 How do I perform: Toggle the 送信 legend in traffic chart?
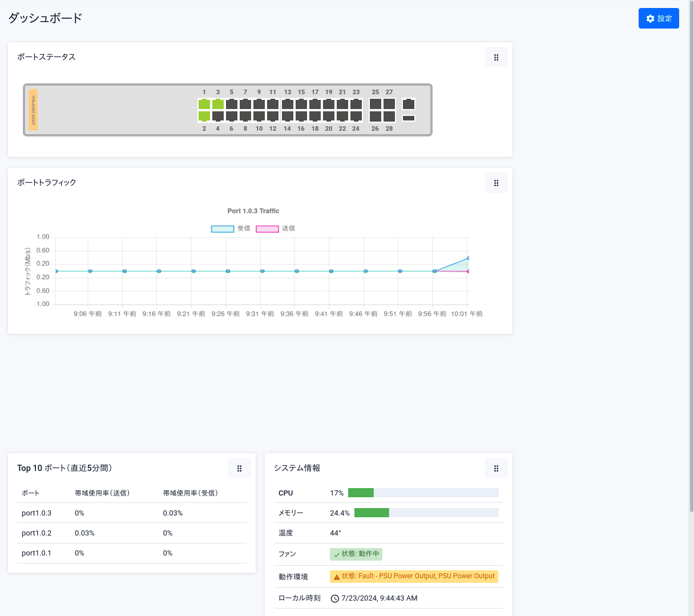275,228
